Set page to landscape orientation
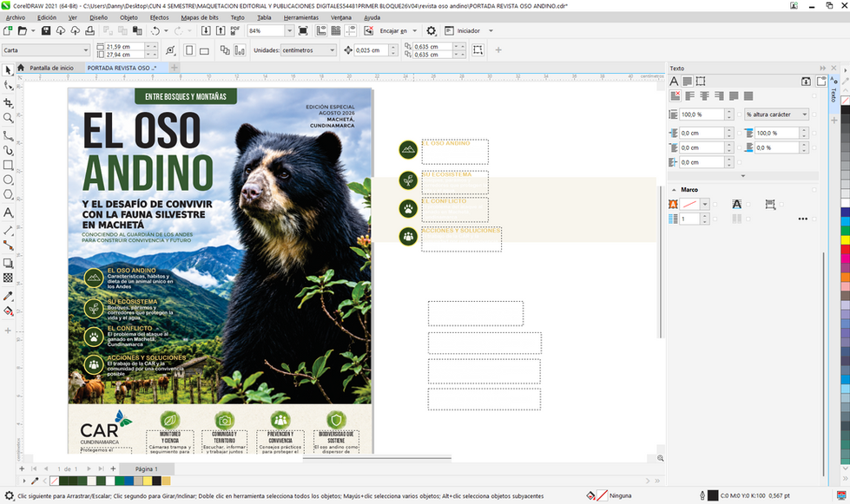The width and height of the screenshot is (850, 504). click(204, 50)
